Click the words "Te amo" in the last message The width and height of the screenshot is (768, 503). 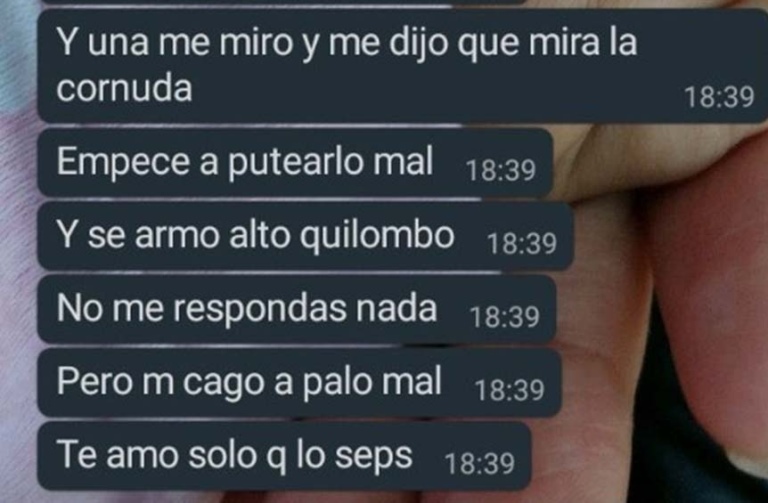[x=117, y=455]
